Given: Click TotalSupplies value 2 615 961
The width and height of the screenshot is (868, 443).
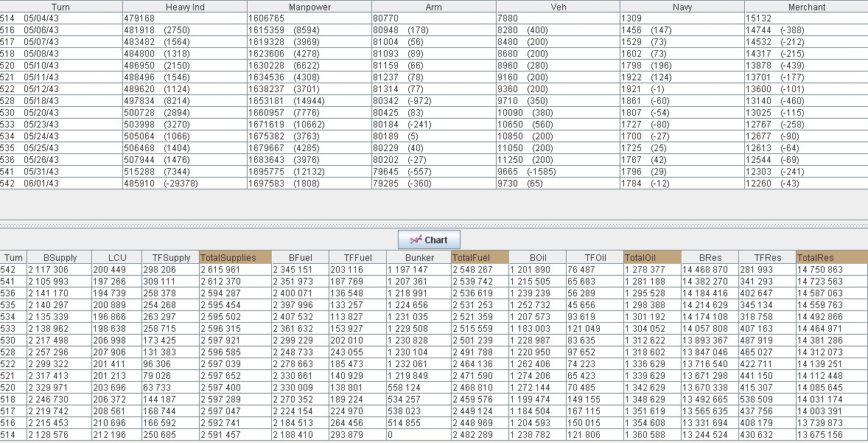Looking at the screenshot, I should coord(235,270).
